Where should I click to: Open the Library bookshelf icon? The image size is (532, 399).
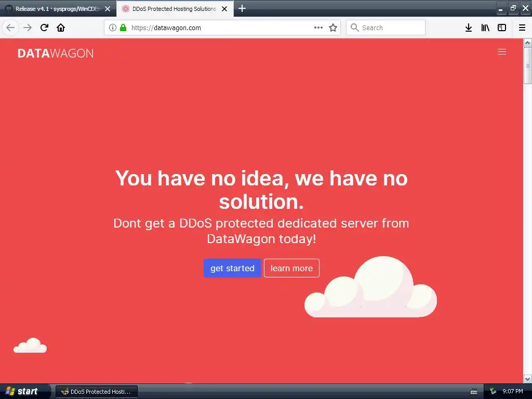point(485,28)
